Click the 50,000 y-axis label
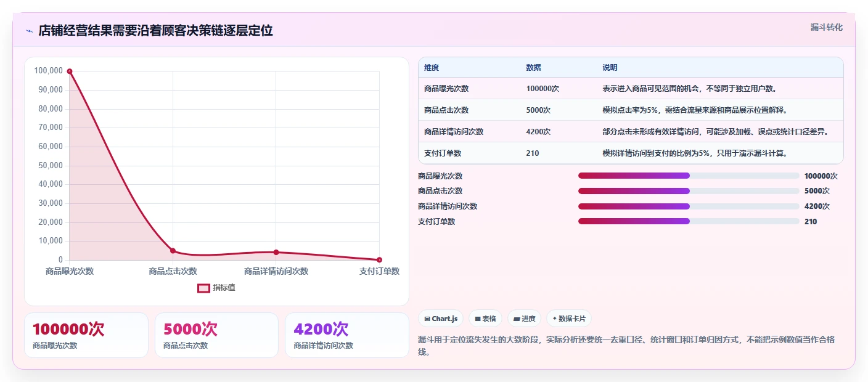This screenshot has height=382, width=868. [x=51, y=165]
